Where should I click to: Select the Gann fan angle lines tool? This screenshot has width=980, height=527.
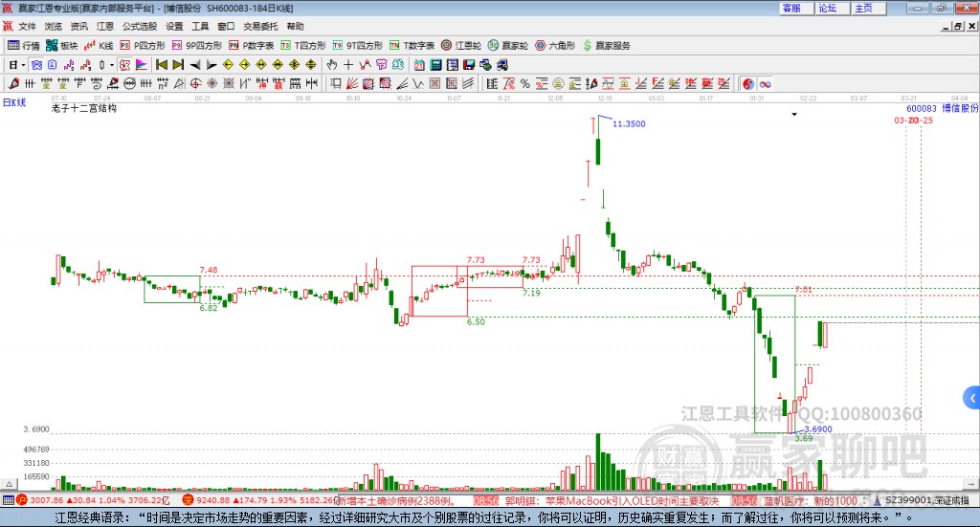pyautogui.click(x=351, y=83)
